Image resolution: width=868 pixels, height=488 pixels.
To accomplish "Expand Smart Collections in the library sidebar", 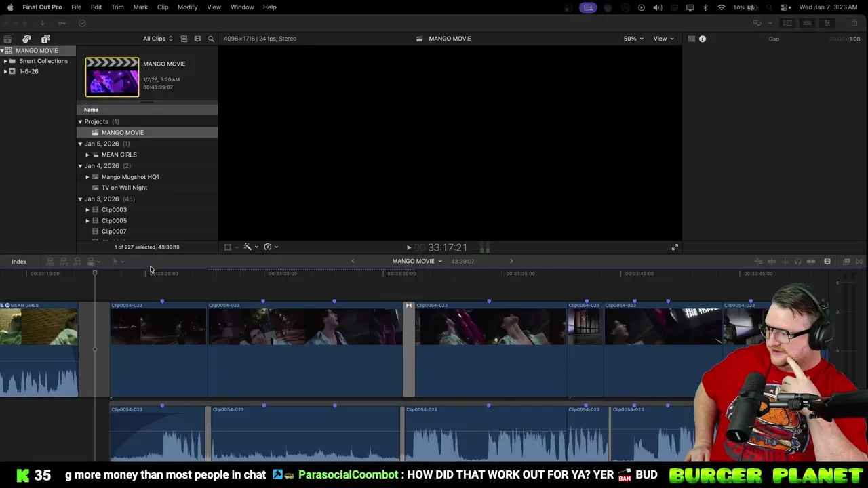I will 5,61.
